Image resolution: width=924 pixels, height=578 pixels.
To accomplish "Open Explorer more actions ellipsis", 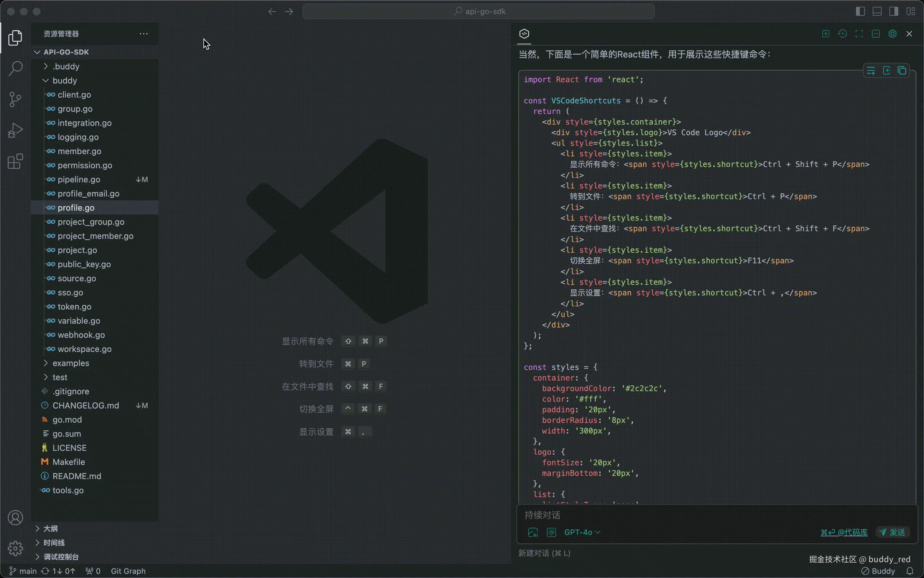I will pyautogui.click(x=143, y=34).
